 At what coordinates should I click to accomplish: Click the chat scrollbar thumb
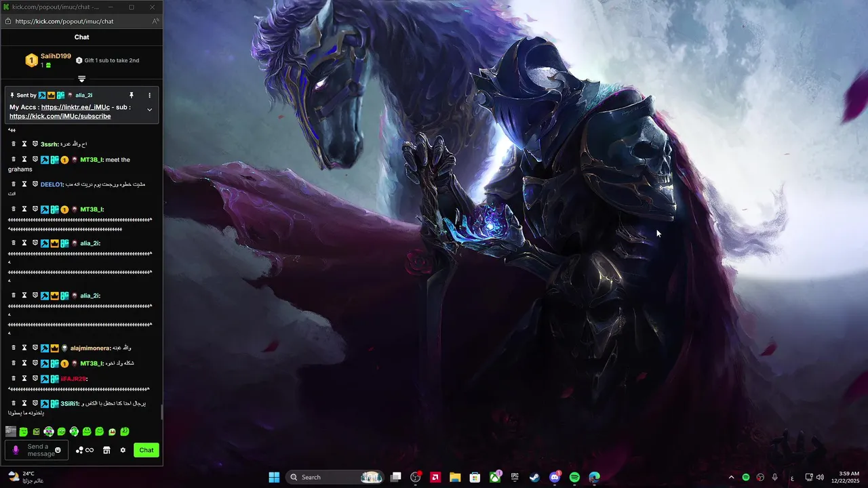161,413
